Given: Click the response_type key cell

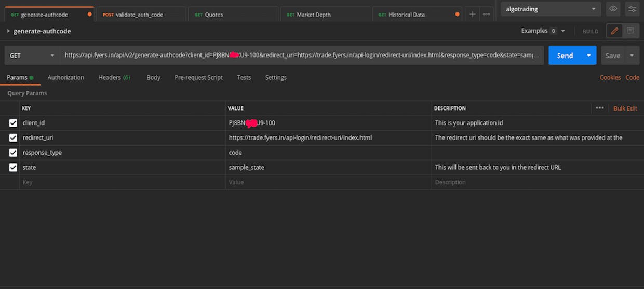Looking at the screenshot, I should tap(122, 153).
